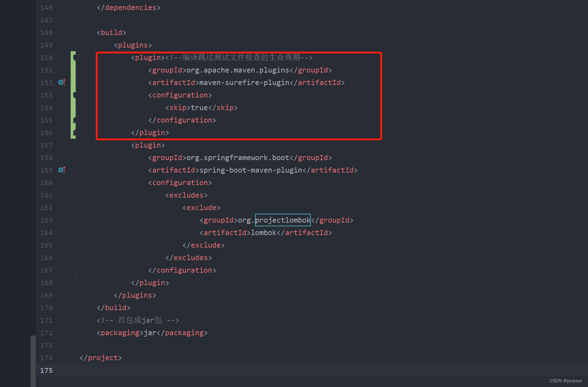
Task: Click line number 154 in gutter
Action: (x=46, y=108)
